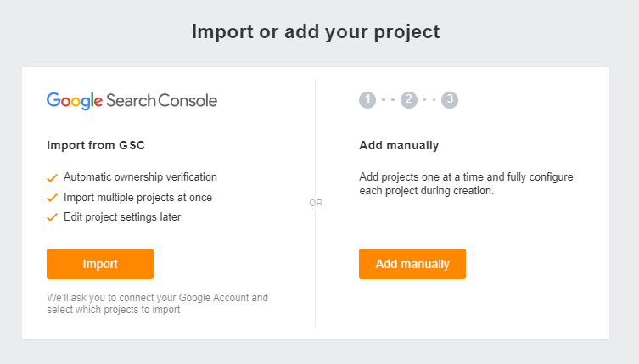This screenshot has width=639, height=364.
Task: Click the Google Search Console logo
Action: click(132, 100)
